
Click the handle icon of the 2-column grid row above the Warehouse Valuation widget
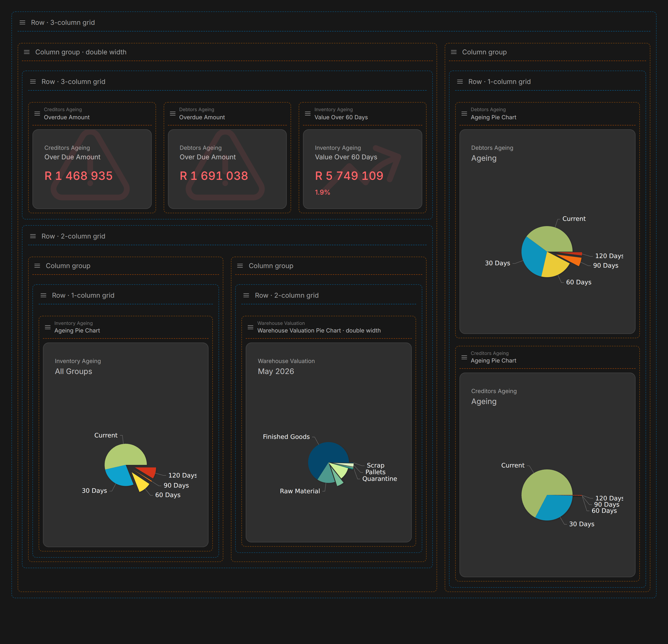(246, 296)
